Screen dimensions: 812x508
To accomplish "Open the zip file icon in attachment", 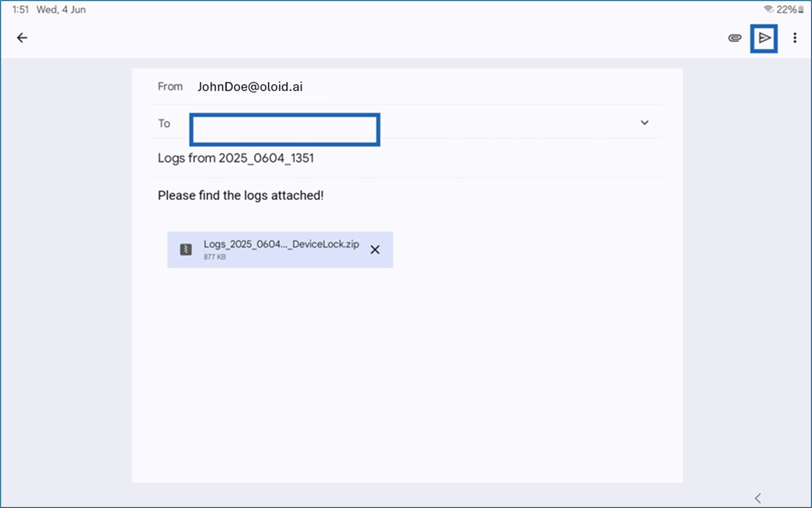I will point(186,250).
